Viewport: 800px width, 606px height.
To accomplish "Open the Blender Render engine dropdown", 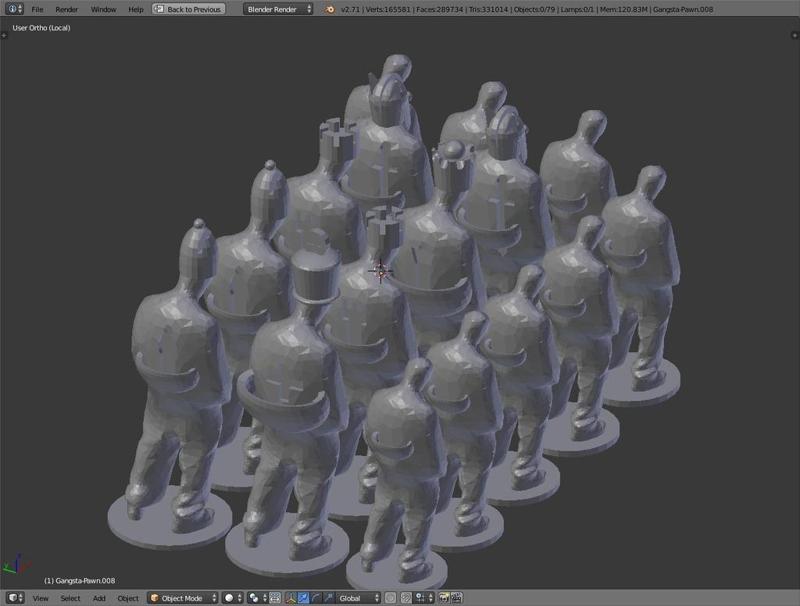I will click(278, 9).
